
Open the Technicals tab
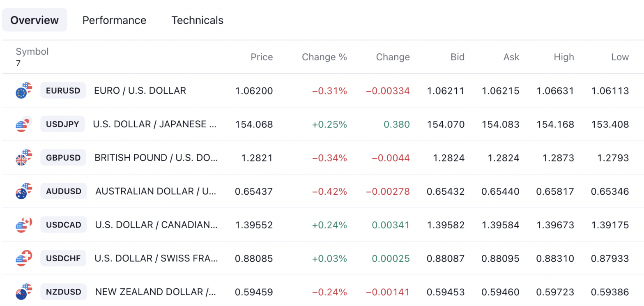click(197, 20)
